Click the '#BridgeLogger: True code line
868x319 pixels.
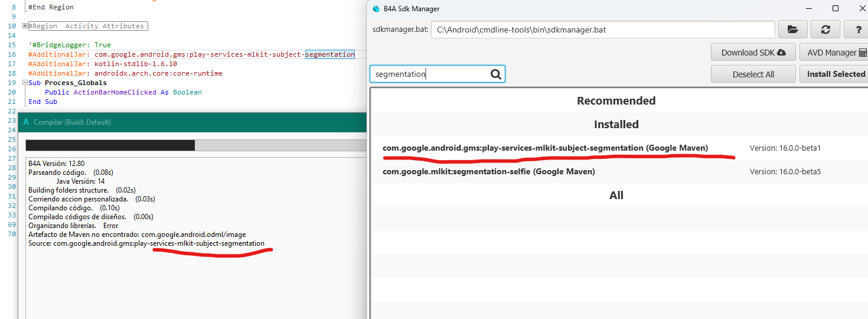[69, 45]
